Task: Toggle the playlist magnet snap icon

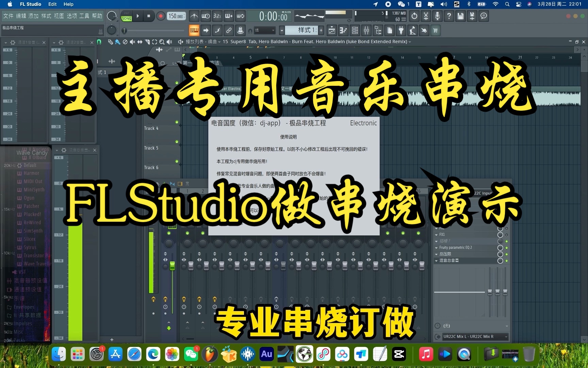Action: [99, 42]
